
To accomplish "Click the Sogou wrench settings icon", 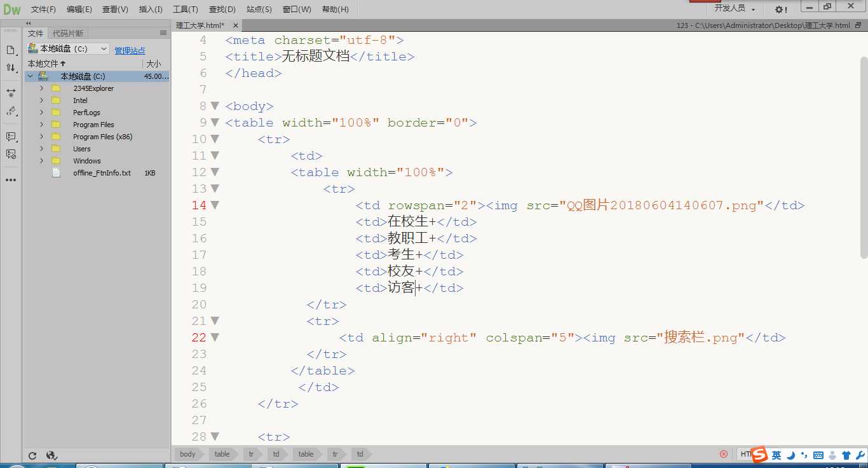I will coord(860,455).
